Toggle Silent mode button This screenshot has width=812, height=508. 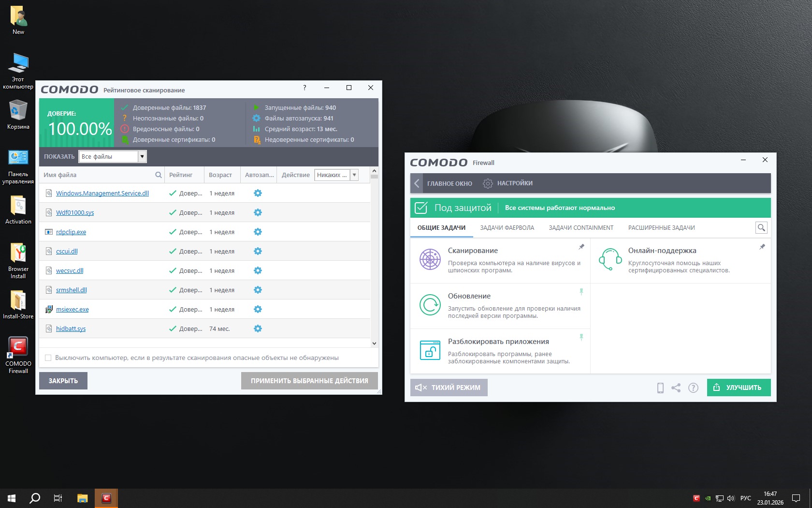click(x=449, y=388)
